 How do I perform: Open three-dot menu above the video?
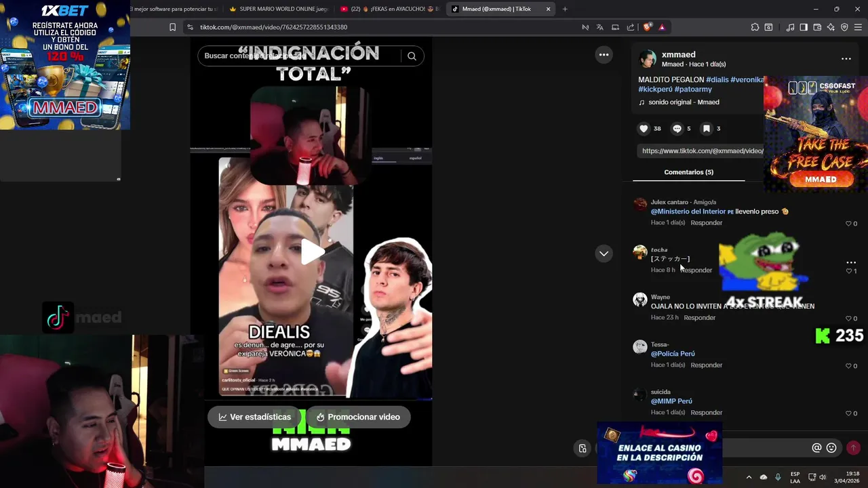tap(604, 55)
